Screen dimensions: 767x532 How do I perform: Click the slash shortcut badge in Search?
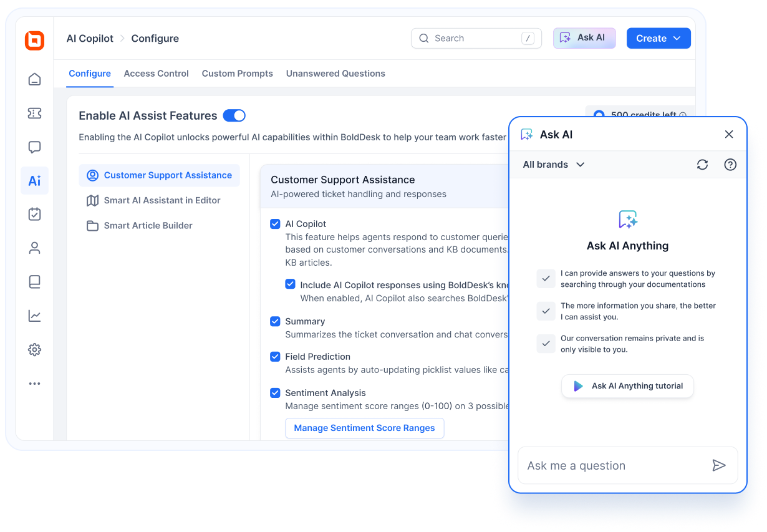click(x=528, y=38)
